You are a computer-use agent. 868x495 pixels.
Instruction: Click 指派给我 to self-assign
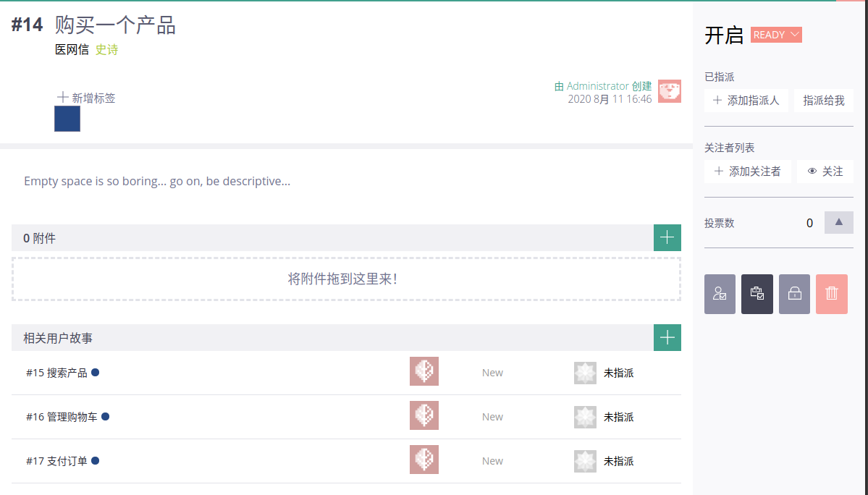[823, 101]
